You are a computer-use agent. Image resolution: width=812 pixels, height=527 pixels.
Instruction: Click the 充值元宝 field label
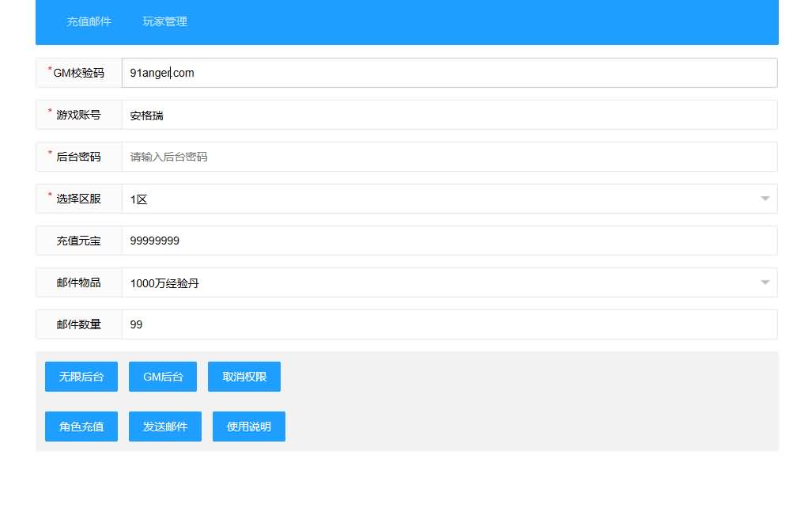pos(78,241)
